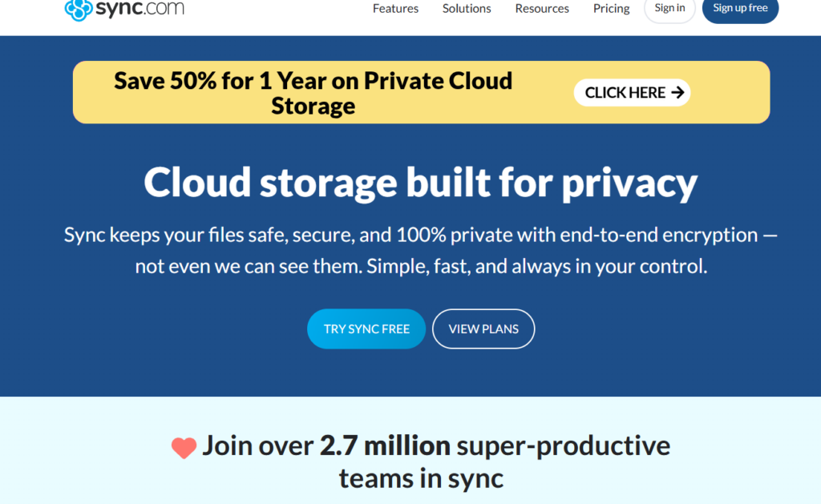Click the TRY SYNC FREE button
Viewport: 821px width, 504px height.
tap(366, 329)
